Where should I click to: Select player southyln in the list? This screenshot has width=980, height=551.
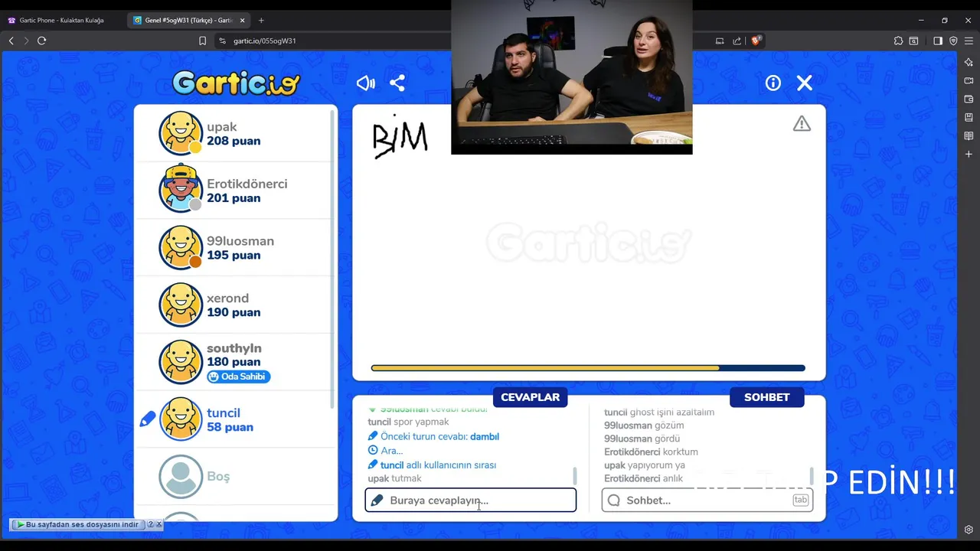click(236, 361)
